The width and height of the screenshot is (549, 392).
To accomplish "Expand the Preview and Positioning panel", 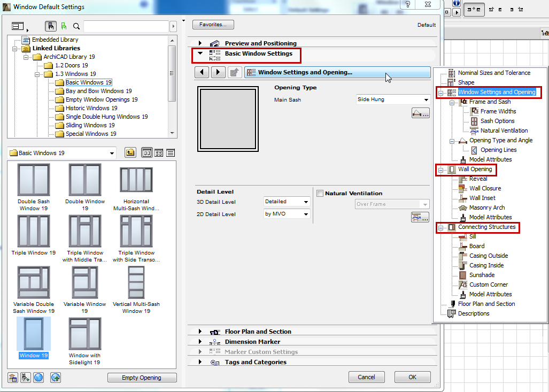I will tap(200, 43).
